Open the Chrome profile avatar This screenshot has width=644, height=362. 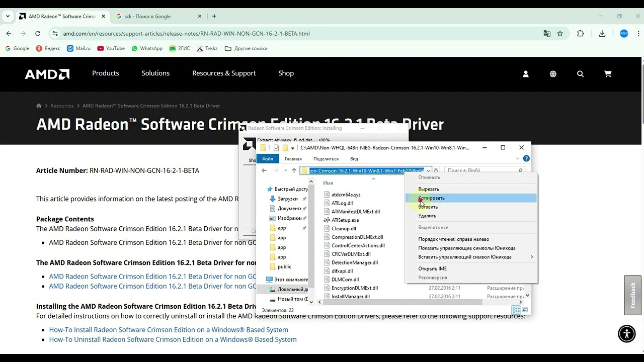624,34
